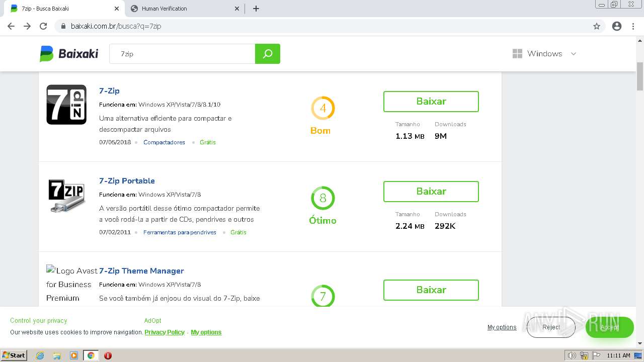Click the 7-Zip file size 1.13 MB

pos(410,136)
